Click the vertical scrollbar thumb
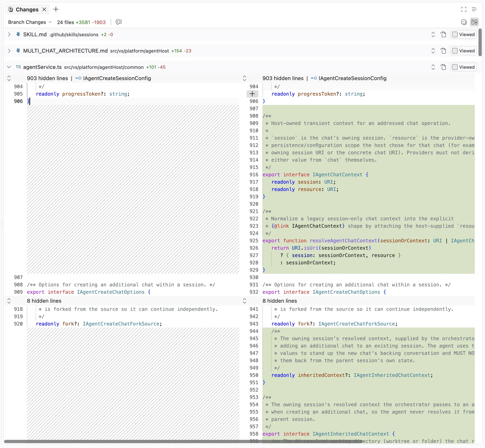 (480, 42)
